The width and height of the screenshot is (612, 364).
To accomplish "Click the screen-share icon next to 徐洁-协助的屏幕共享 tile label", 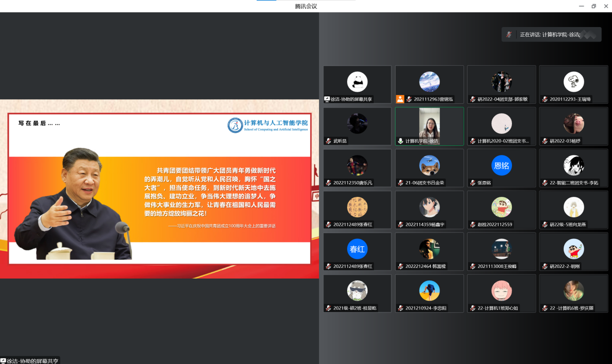I will pyautogui.click(x=327, y=99).
